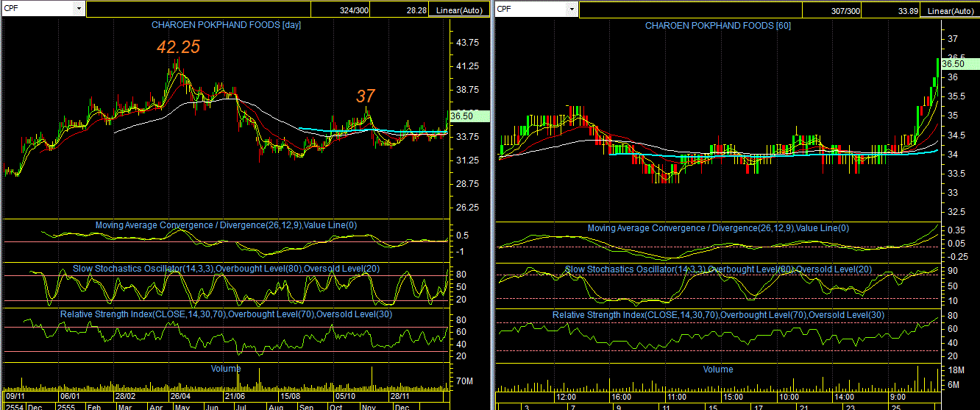Click the CHAROEN POKPHAND FOODS [day] title
Viewport: 980px width, 410px height.
(226, 24)
